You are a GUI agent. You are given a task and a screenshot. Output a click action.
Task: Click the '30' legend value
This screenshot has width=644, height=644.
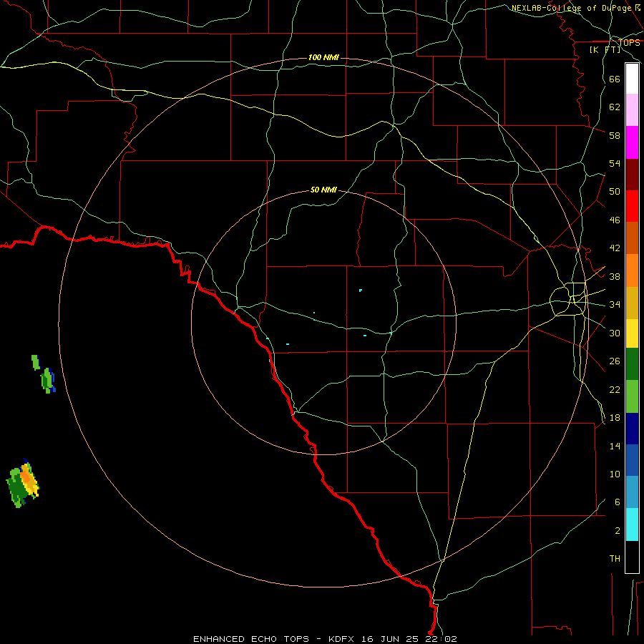[x=615, y=333]
